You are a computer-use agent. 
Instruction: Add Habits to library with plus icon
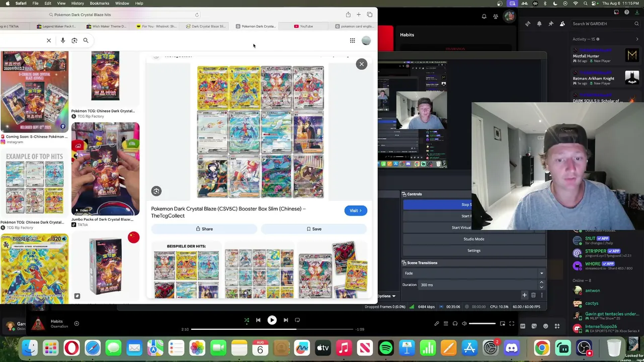(76, 324)
